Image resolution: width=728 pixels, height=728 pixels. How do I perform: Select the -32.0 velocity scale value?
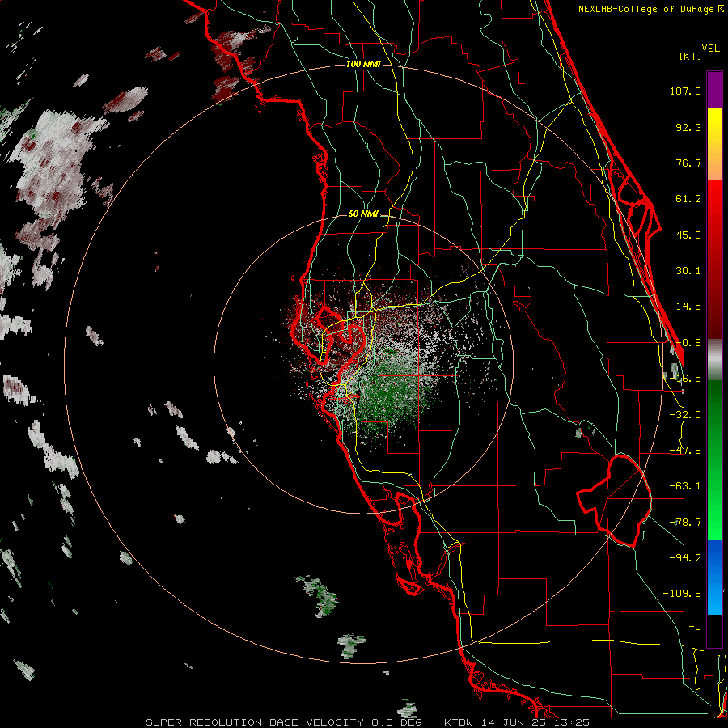tap(685, 415)
